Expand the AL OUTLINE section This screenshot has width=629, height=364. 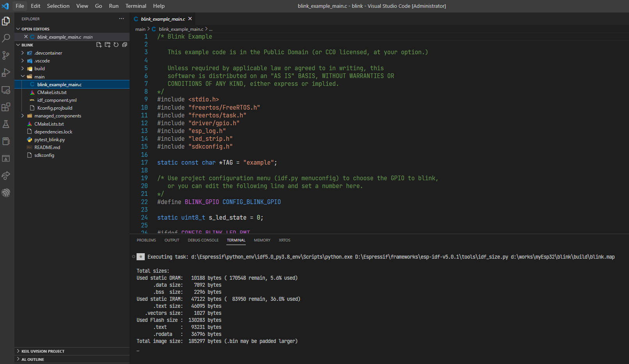pos(72,359)
